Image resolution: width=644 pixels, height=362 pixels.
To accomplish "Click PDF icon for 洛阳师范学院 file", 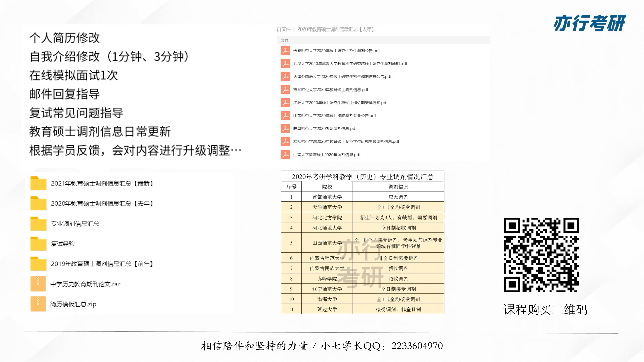I will pyautogui.click(x=285, y=141).
